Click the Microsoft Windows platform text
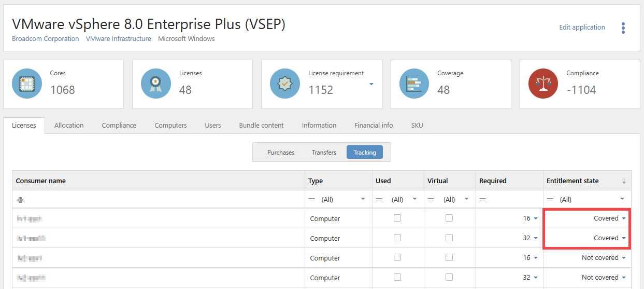 coord(187,38)
